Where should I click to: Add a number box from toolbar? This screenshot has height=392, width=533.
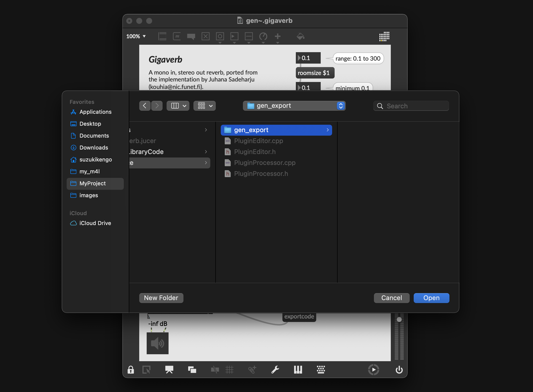coord(234,36)
